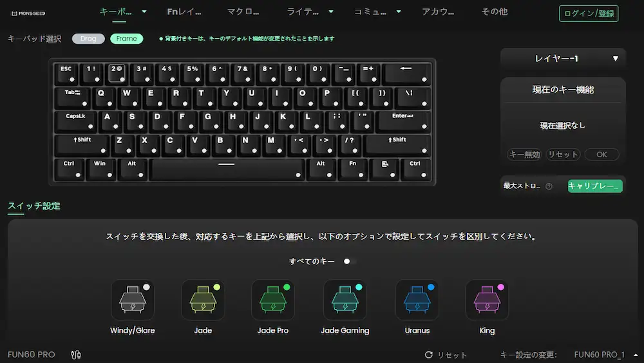
Task: Pick the Jade Pro switch icon
Action: click(x=272, y=300)
